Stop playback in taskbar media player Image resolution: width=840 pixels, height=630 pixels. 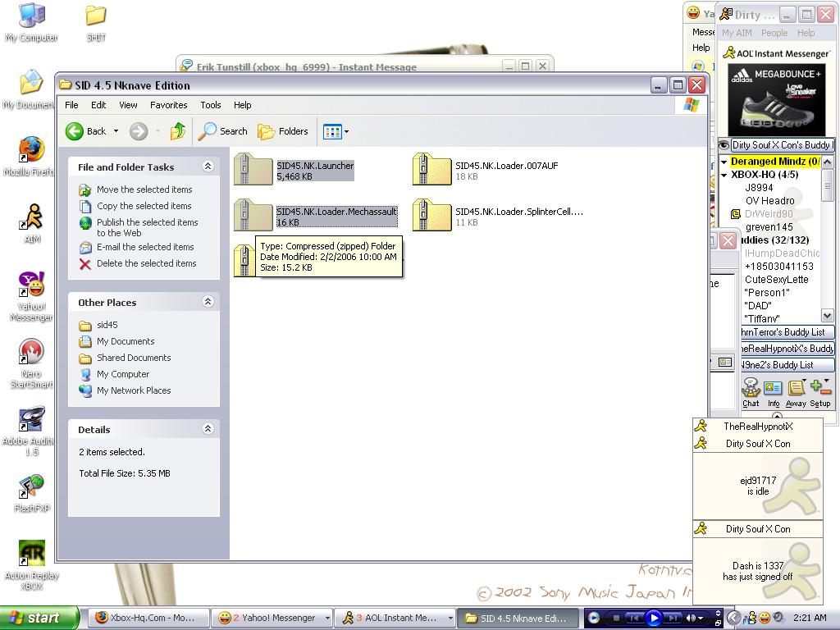coord(617,619)
